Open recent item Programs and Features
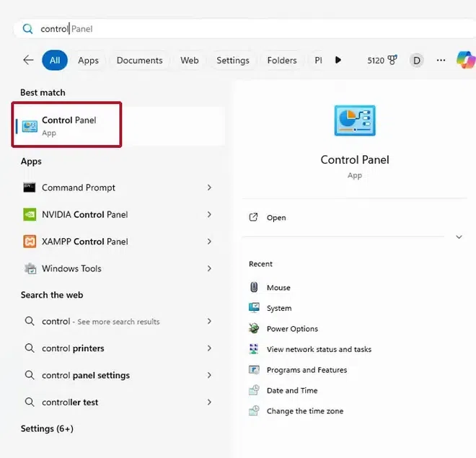This screenshot has height=458, width=476. pos(307,370)
